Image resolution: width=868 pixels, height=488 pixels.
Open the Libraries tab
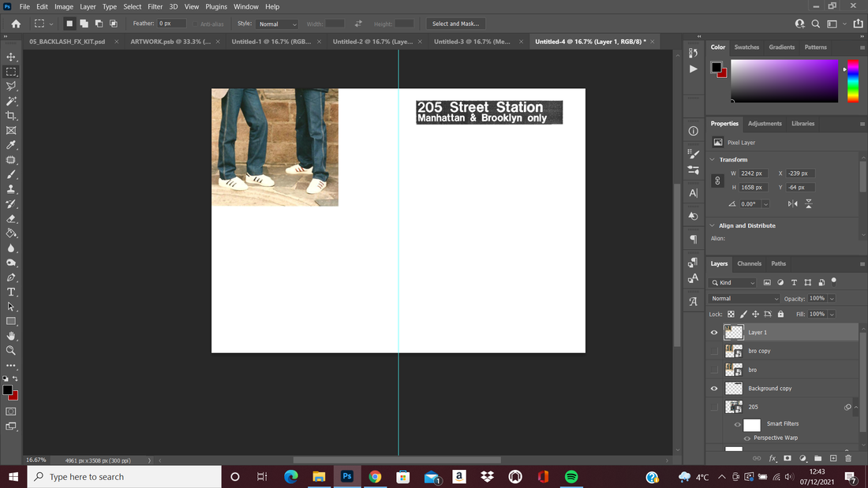tap(803, 124)
